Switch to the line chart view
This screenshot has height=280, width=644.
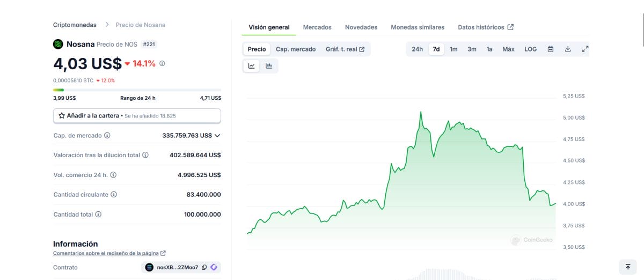pyautogui.click(x=251, y=66)
